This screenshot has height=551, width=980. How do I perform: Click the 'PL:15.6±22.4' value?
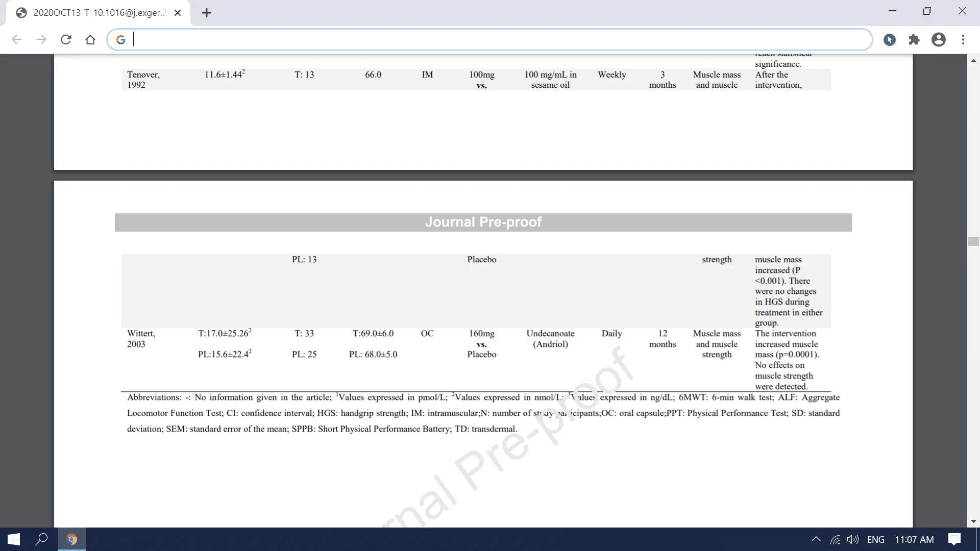point(225,354)
